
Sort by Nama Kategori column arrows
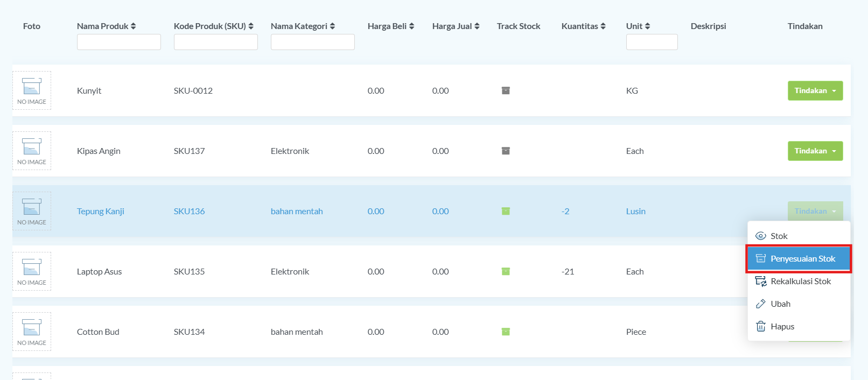tap(332, 26)
